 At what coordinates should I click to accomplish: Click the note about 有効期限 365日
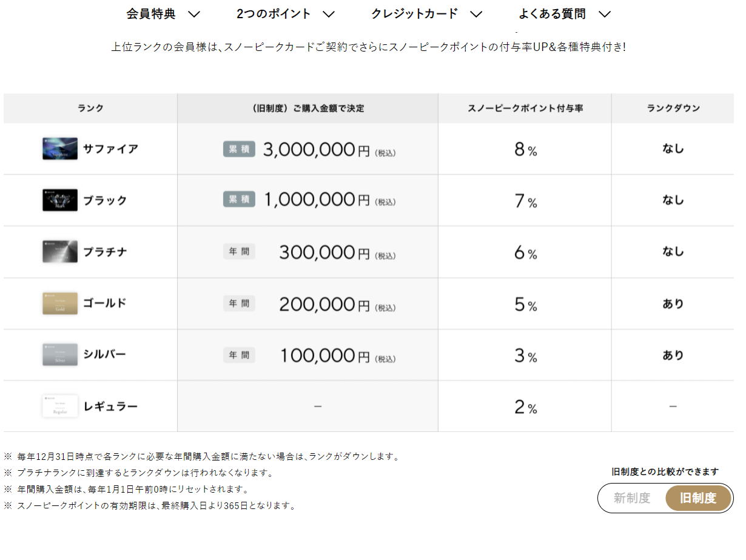coord(150,505)
